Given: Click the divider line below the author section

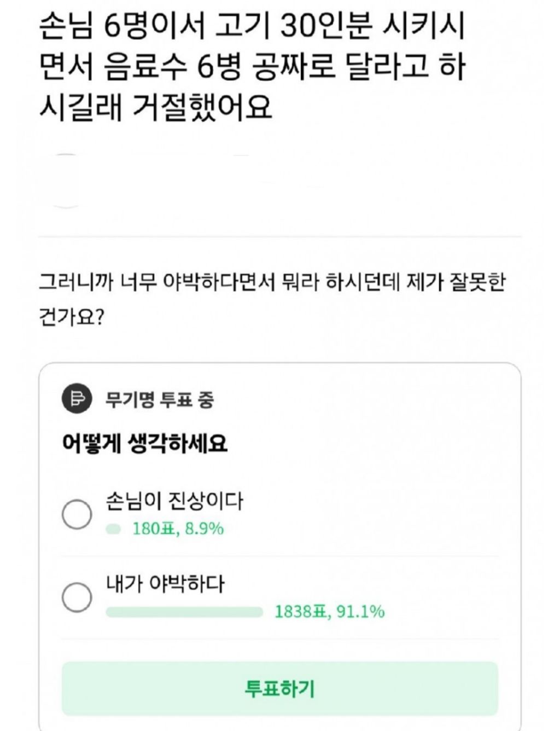Looking at the screenshot, I should pyautogui.click(x=279, y=236).
